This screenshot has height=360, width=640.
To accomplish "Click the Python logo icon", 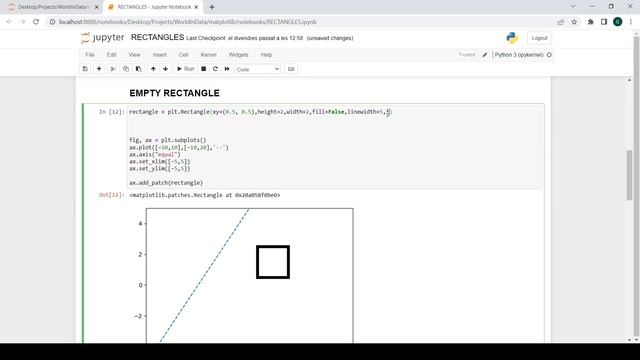I will (x=512, y=38).
